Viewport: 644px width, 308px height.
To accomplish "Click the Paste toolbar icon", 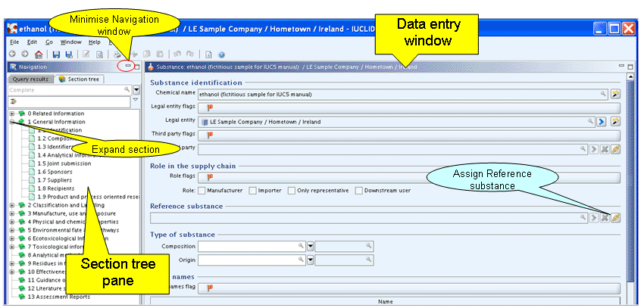I will pyautogui.click(x=160, y=54).
